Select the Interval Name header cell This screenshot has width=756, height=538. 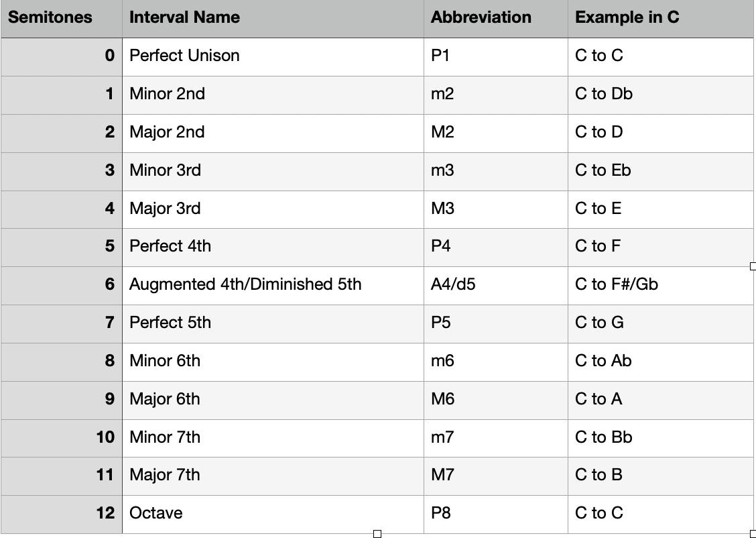point(273,19)
